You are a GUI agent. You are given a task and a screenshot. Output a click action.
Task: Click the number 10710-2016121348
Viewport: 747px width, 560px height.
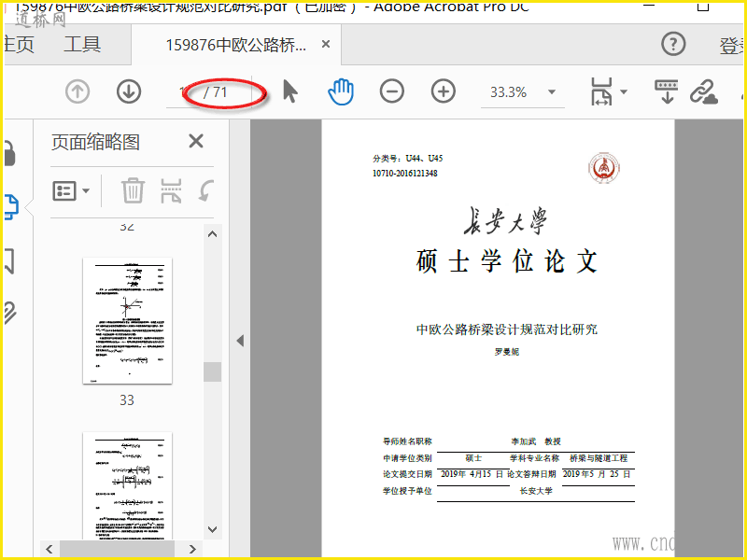point(405,174)
